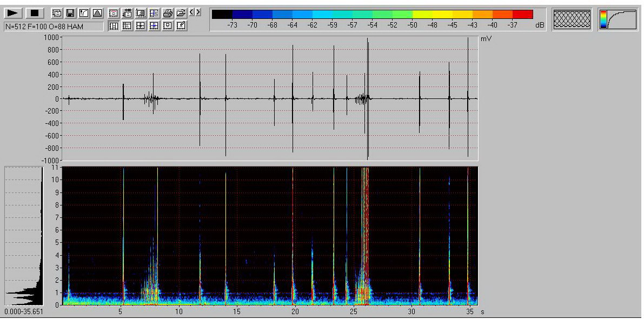Click the pencil edit icon in second toolbar row
Viewport: 644px width, 319px height.
tap(181, 25)
